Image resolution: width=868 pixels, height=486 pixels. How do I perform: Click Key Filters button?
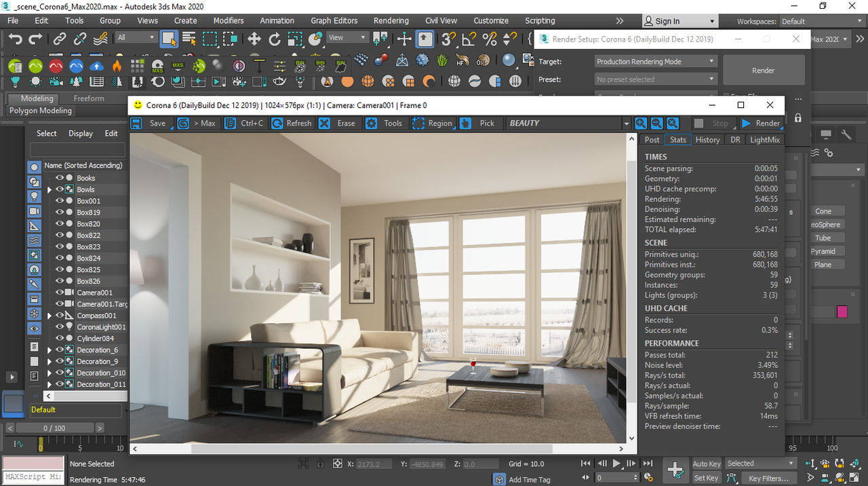point(768,478)
